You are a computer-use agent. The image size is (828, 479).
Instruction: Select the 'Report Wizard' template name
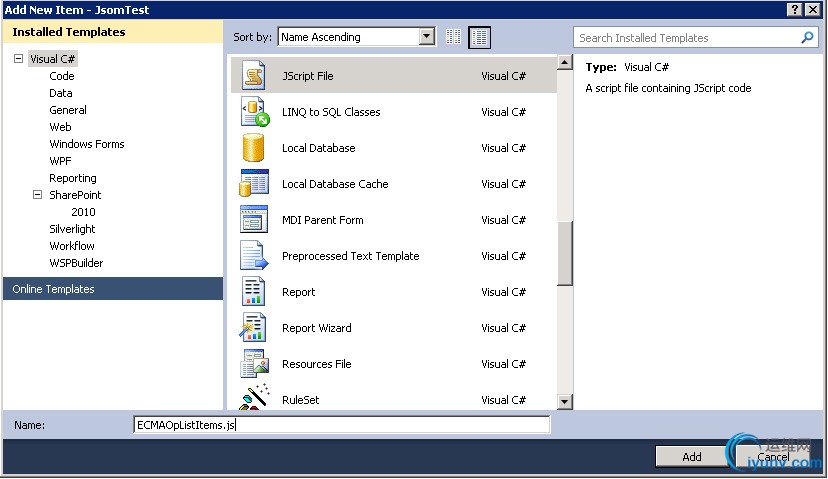[317, 328]
